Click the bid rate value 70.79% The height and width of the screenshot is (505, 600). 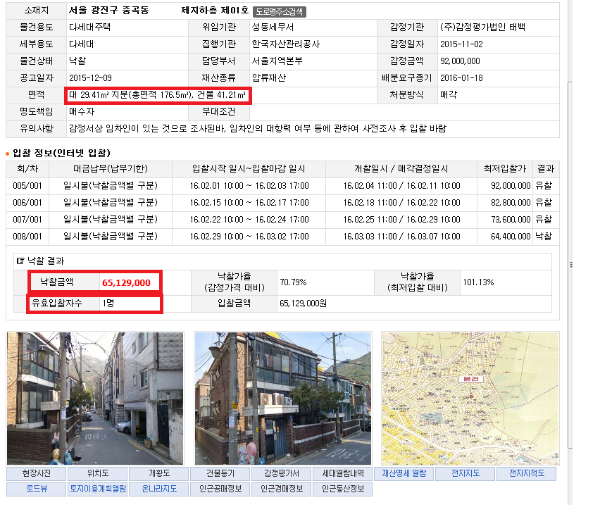pyautogui.click(x=293, y=282)
